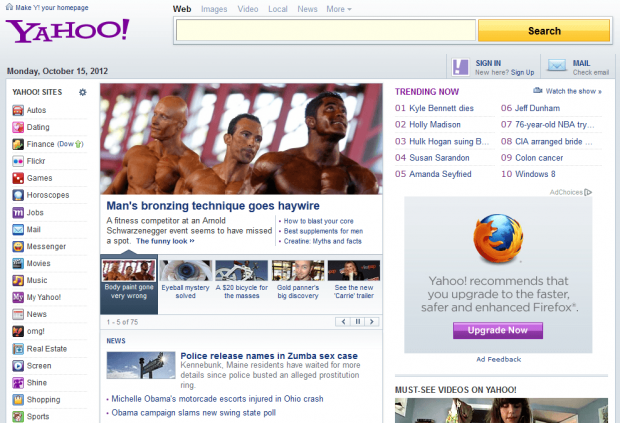Open trending topic Jeff Dunham
Viewport: 620px width, 423px height.
[x=537, y=108]
